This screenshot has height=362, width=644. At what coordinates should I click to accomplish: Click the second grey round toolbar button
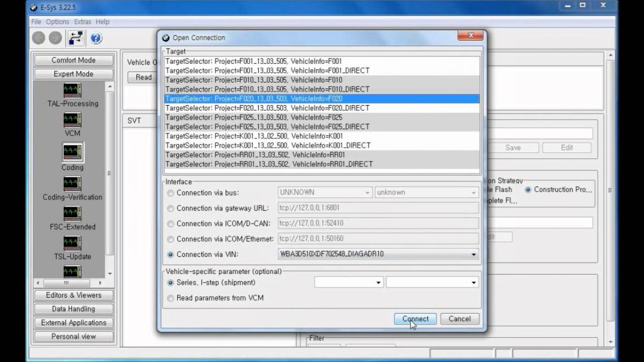pos(55,38)
